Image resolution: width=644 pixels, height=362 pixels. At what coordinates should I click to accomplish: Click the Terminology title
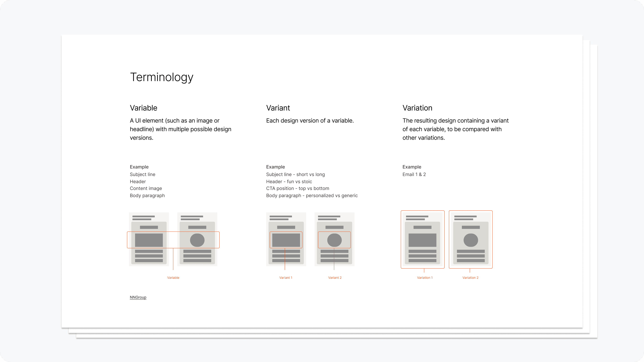point(162,77)
